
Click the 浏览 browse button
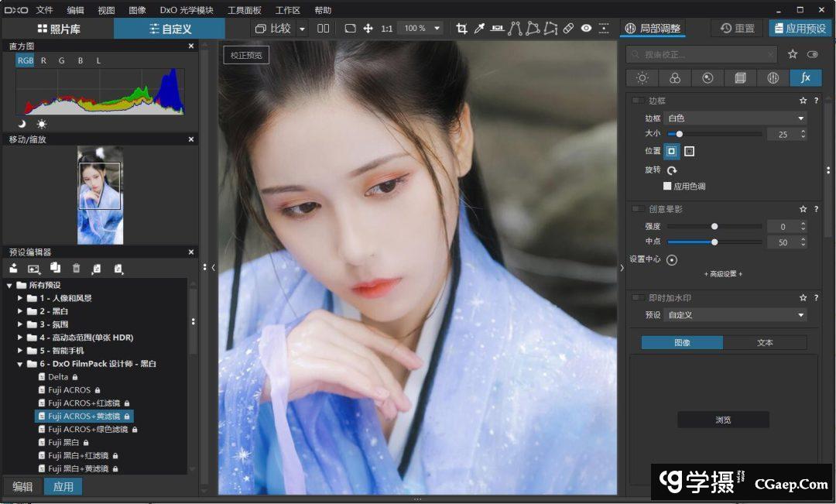click(x=723, y=420)
